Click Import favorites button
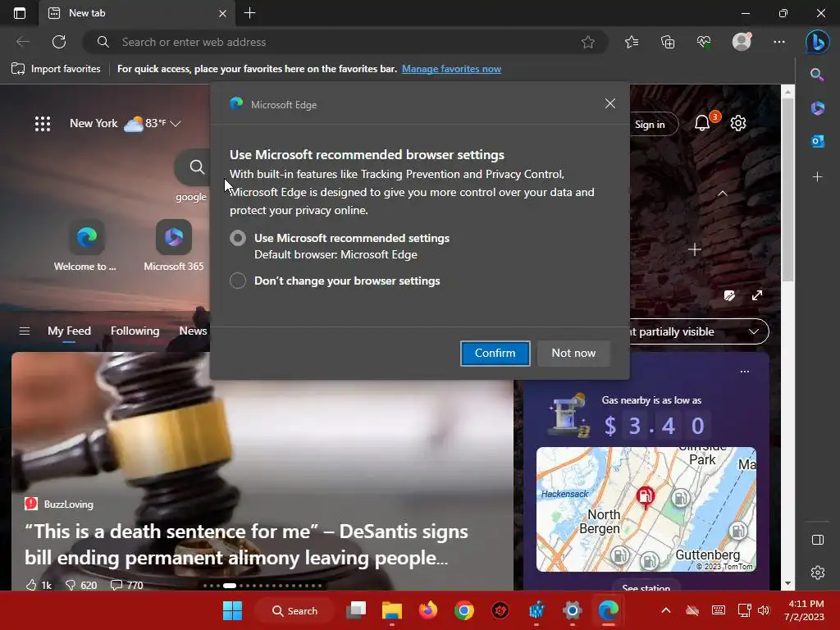This screenshot has width=840, height=630. click(x=57, y=69)
